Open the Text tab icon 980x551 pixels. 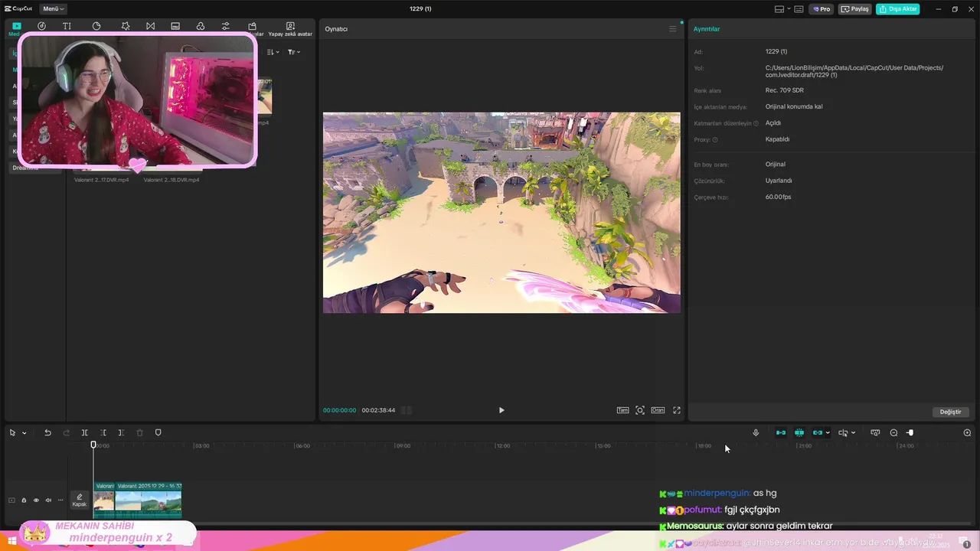67,26
